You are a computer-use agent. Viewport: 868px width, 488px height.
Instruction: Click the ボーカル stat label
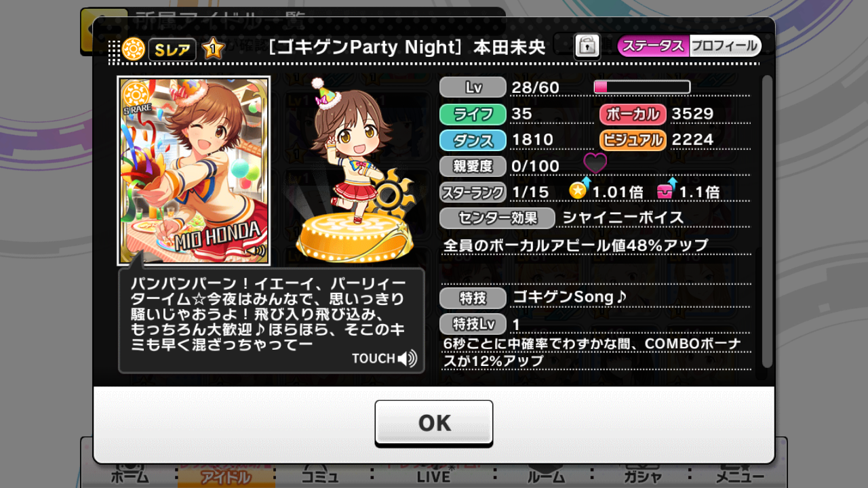coord(633,114)
